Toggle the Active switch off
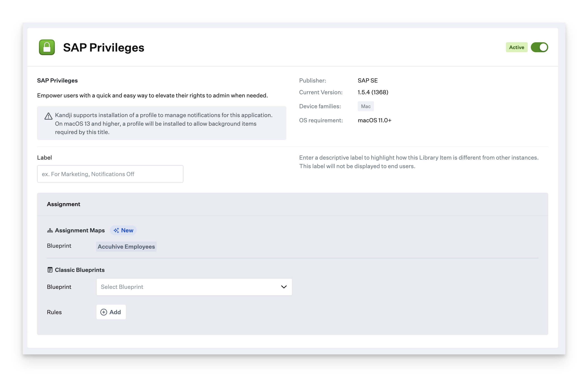Image resolution: width=588 pixels, height=377 pixels. tap(539, 47)
